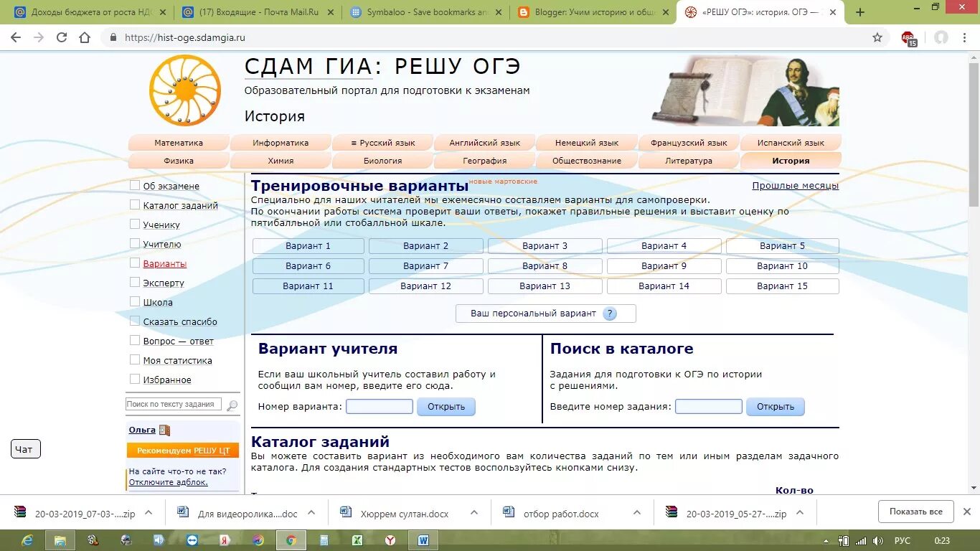The image size is (980, 551).
Task: Switch to the Обществознание subject tab
Action: coord(587,160)
